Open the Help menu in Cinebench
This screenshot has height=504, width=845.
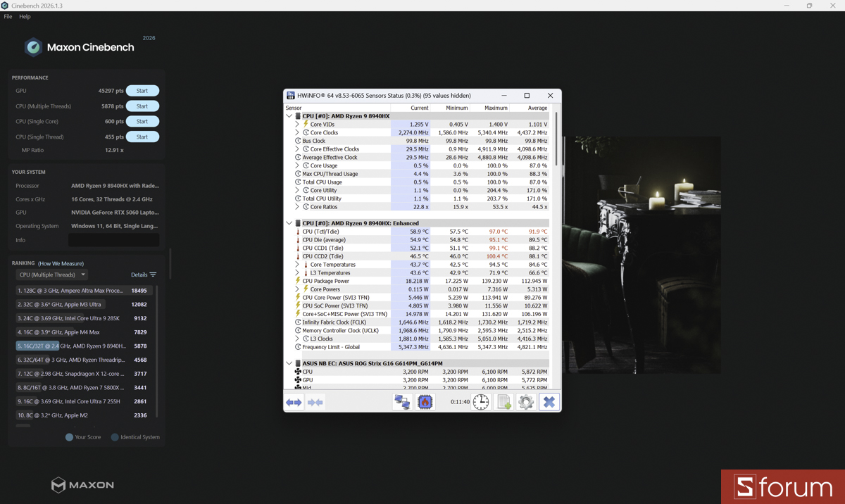(x=25, y=16)
